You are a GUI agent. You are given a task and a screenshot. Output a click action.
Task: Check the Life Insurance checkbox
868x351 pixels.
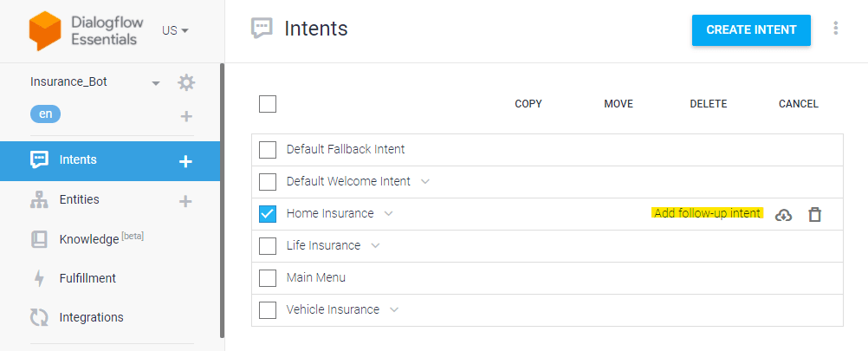tap(268, 246)
